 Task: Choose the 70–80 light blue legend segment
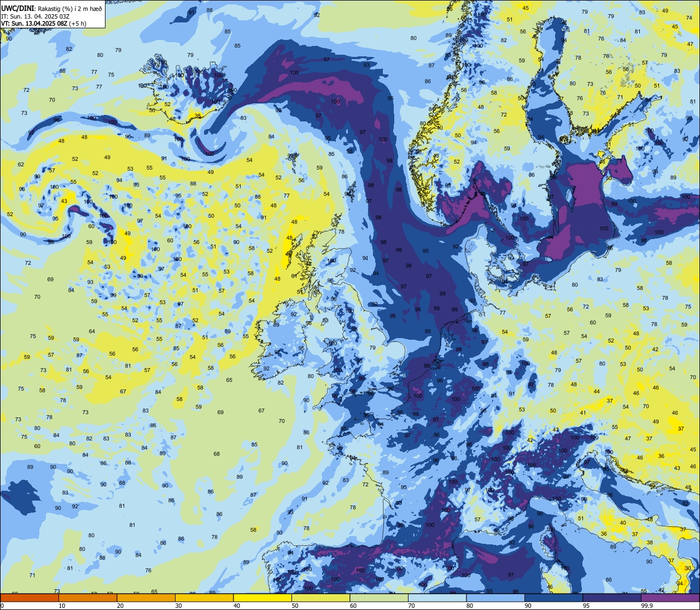(x=437, y=597)
